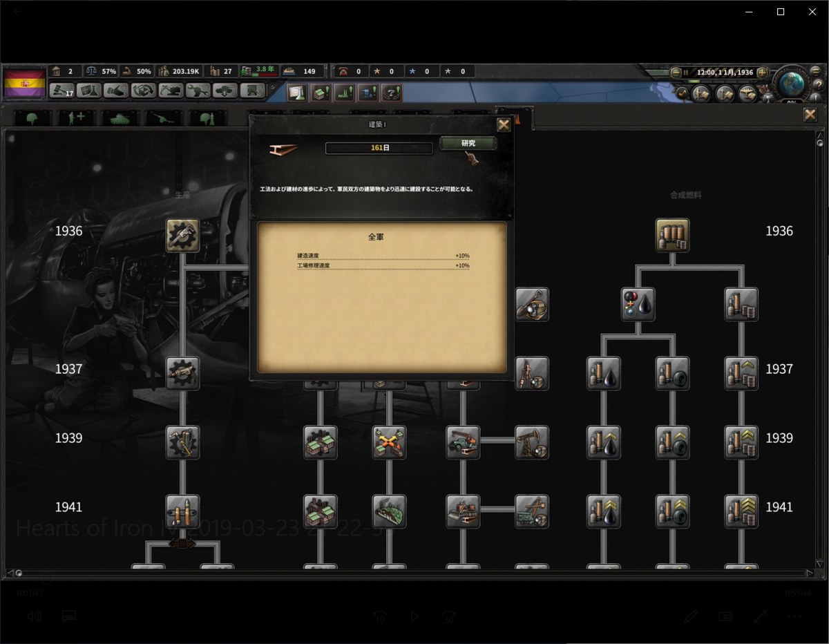This screenshot has height=644, width=829.
Task: Select the 1936 synthetic fuel refinery technology
Action: click(673, 236)
